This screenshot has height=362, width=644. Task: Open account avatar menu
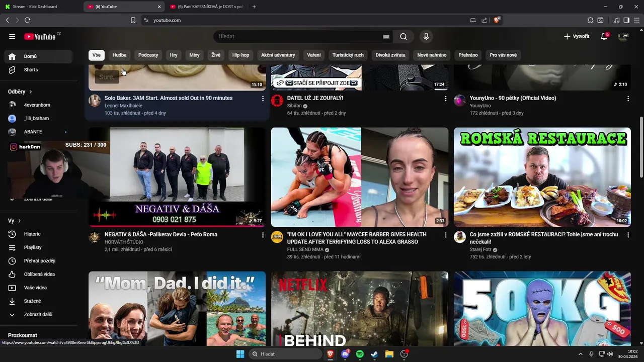624,36
